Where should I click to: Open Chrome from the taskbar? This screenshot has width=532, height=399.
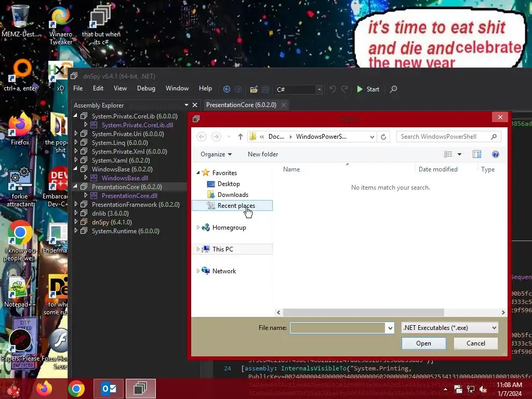pos(76,389)
